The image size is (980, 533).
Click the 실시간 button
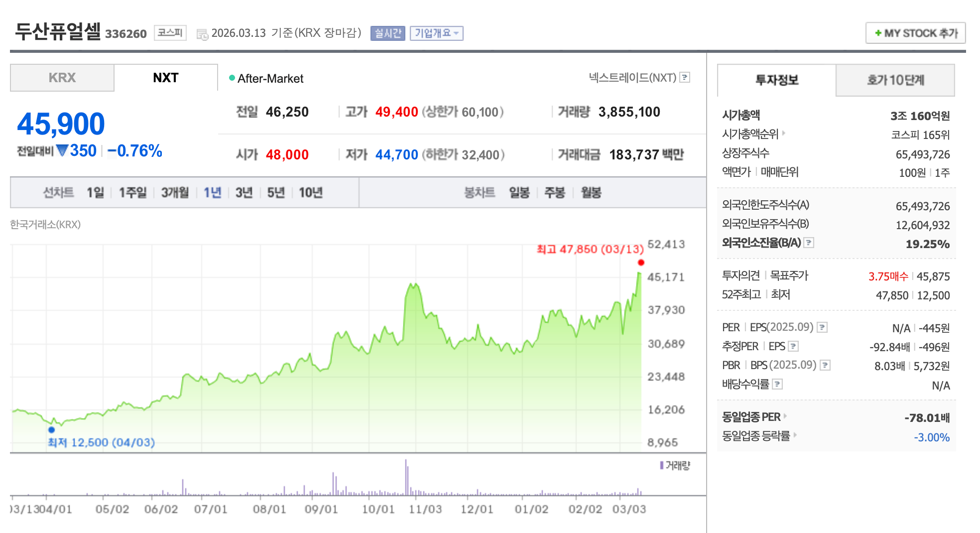388,33
